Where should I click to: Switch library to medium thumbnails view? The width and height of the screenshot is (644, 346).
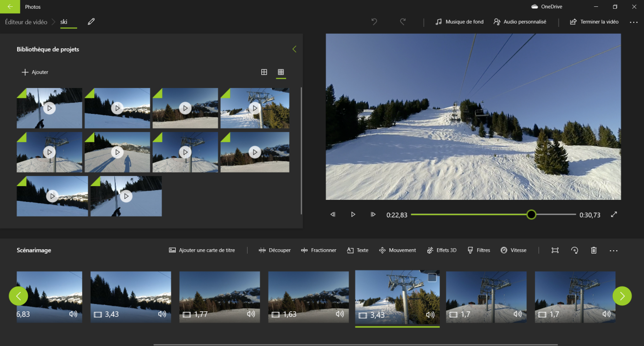pyautogui.click(x=264, y=72)
